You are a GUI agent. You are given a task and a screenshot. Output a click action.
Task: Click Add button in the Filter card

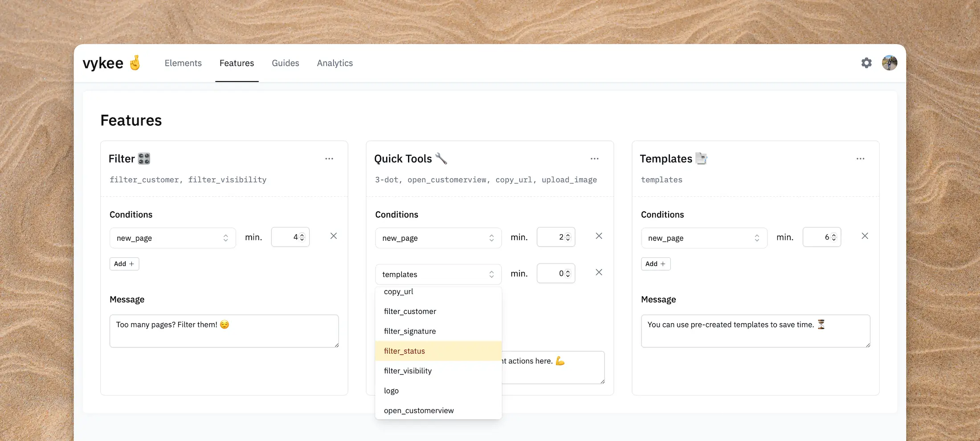click(124, 264)
